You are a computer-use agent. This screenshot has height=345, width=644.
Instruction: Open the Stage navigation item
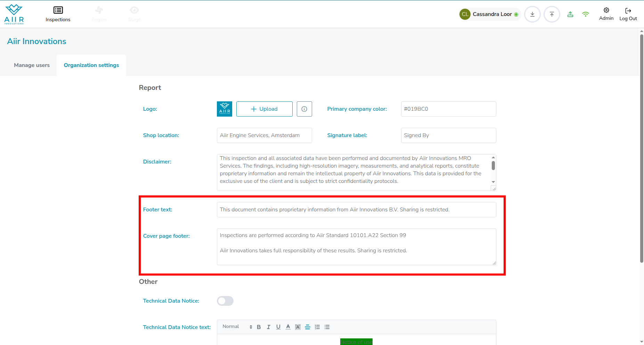tap(134, 14)
